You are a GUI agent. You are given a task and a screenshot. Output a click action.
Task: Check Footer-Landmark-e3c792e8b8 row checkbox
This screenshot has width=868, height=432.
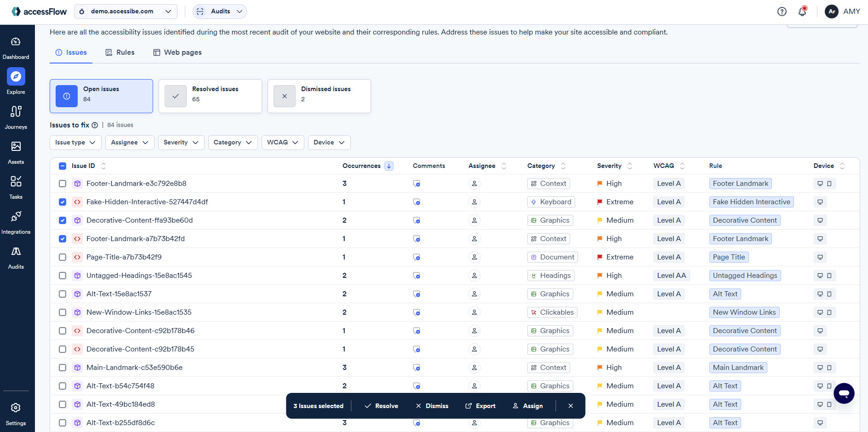click(x=63, y=184)
